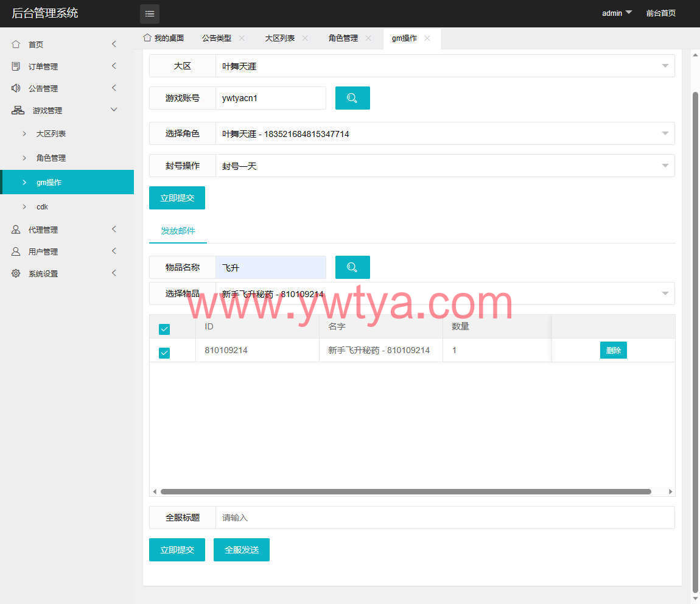
Task: Click the table scroll-right arrow
Action: point(670,491)
